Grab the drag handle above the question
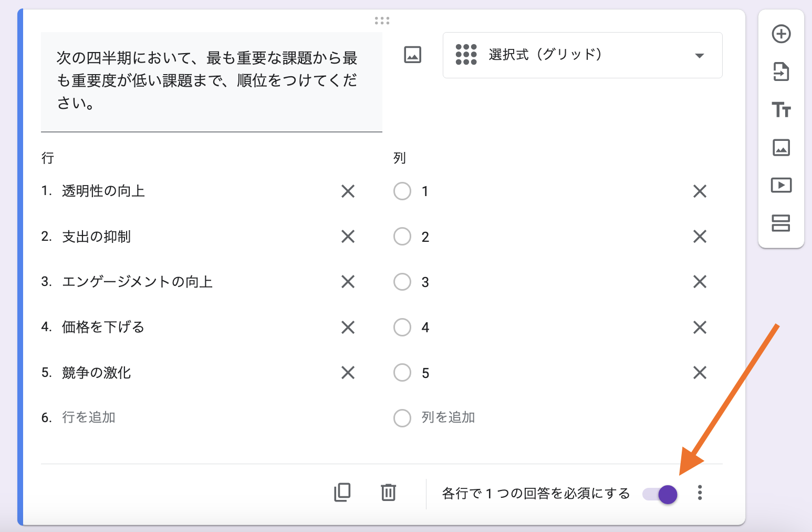The width and height of the screenshot is (812, 532). tap(382, 21)
